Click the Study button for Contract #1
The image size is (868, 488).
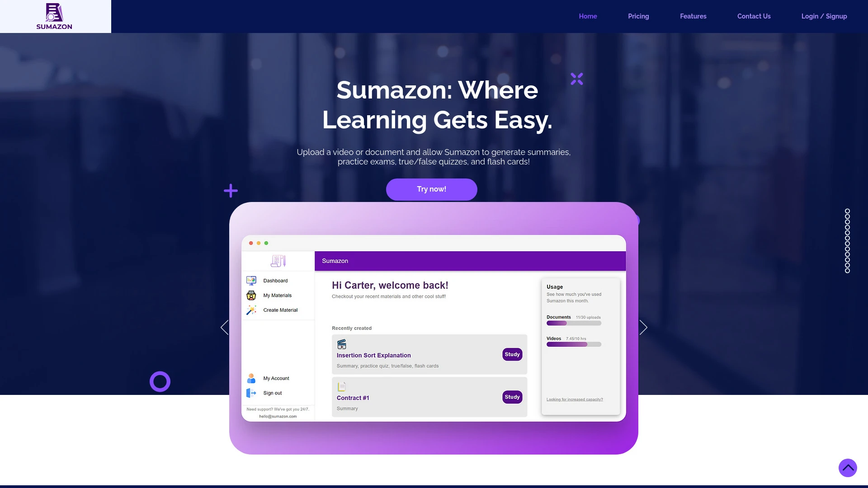pos(511,396)
